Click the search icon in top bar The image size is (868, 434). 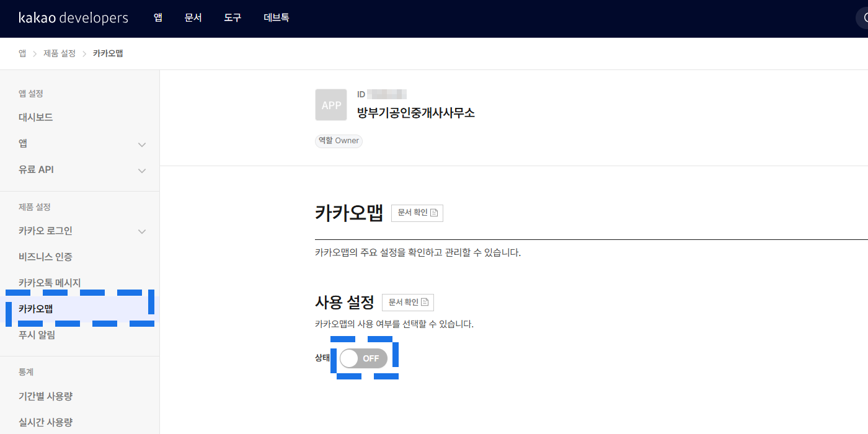click(864, 18)
